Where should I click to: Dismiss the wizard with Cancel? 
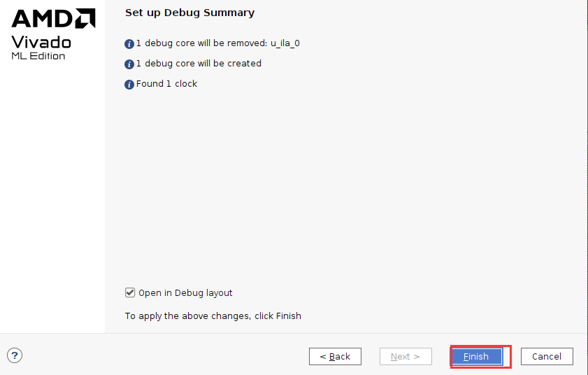tap(547, 356)
